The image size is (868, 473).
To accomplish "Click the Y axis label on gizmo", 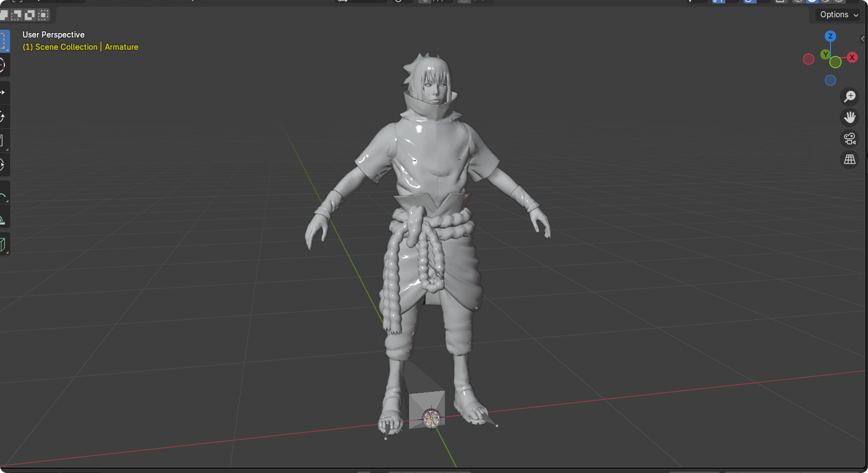I will pyautogui.click(x=825, y=54).
